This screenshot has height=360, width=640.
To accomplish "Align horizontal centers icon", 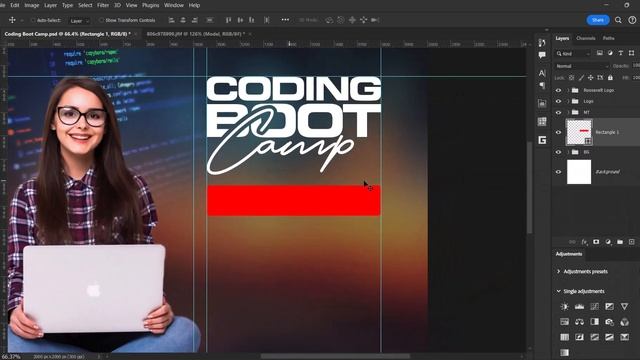I will pos(183,20).
